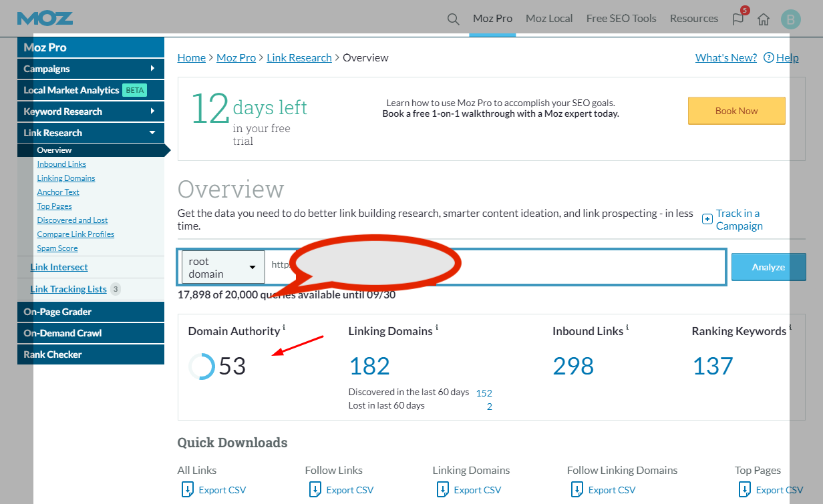Open the Top Pages sidebar link
This screenshot has height=504, width=823.
pyautogui.click(x=54, y=206)
